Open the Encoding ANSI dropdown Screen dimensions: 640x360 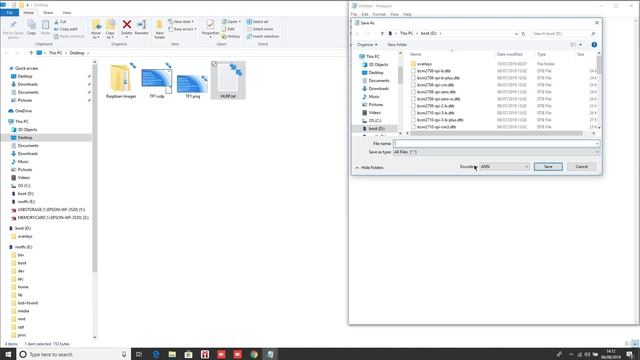pos(504,167)
